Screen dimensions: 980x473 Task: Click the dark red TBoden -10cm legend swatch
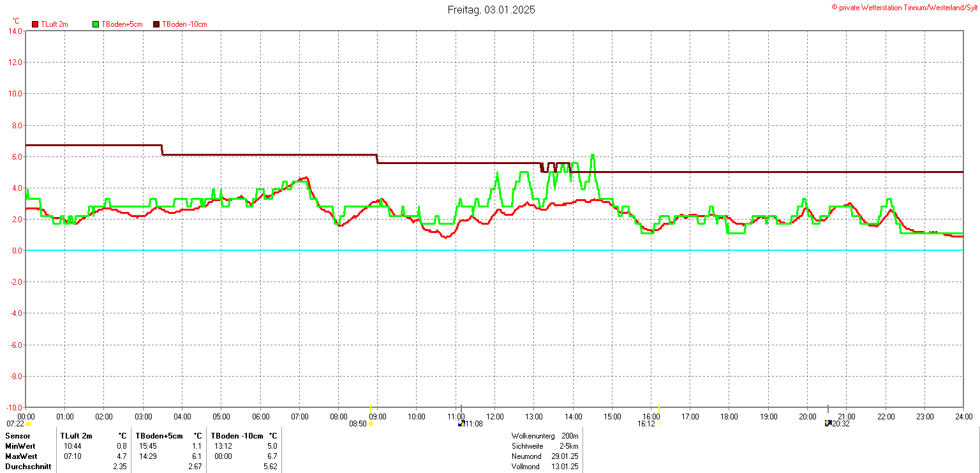pos(156,24)
